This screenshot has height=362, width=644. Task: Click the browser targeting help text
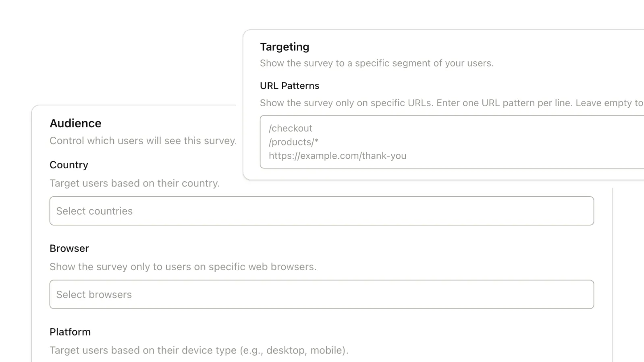tap(183, 267)
